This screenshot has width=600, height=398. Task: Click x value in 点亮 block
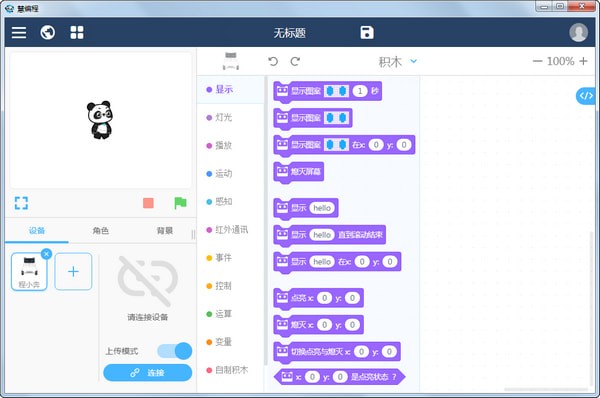[x=324, y=298]
